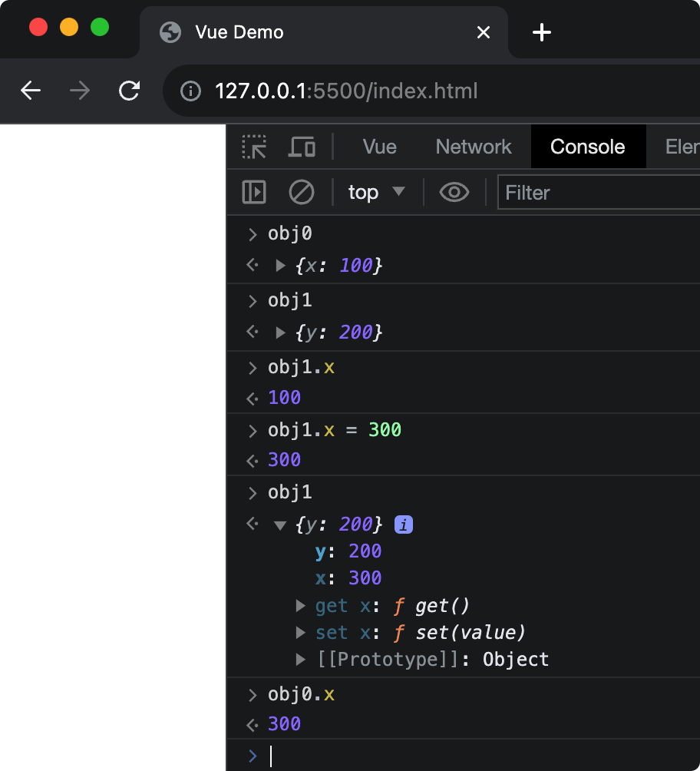Clear console with the ban icon
This screenshot has width=700, height=771.
pos(301,192)
